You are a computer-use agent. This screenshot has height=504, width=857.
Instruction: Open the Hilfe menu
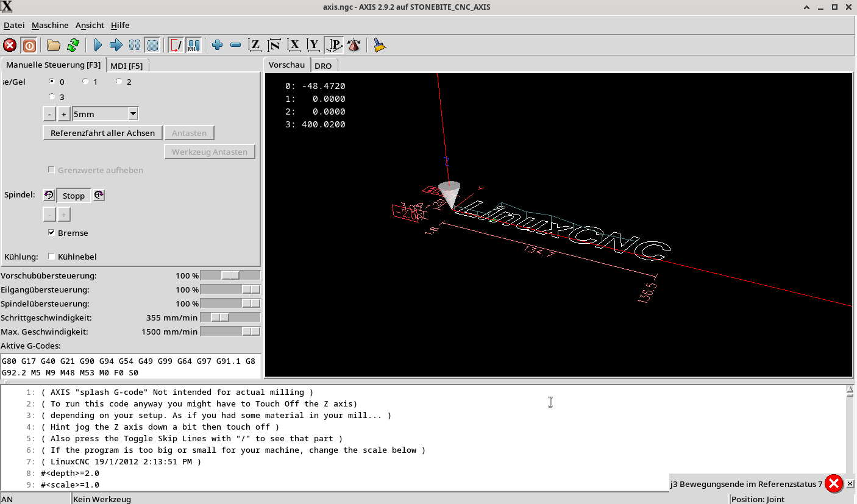point(120,25)
